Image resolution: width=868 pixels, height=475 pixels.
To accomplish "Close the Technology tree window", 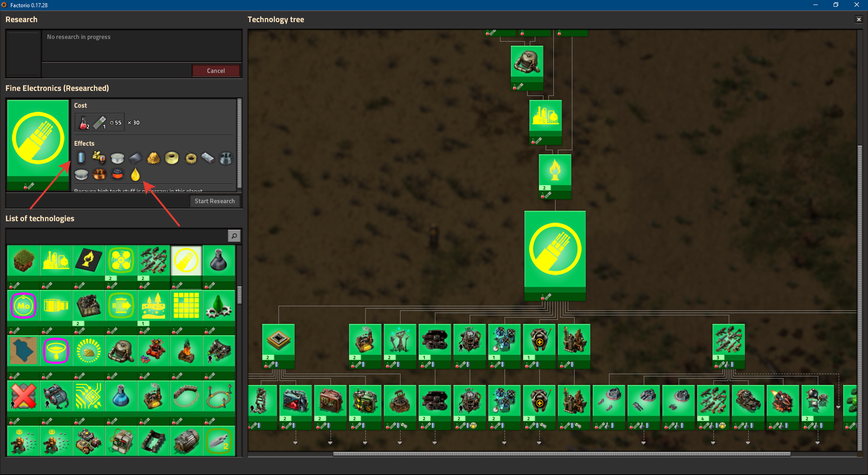I will [859, 19].
